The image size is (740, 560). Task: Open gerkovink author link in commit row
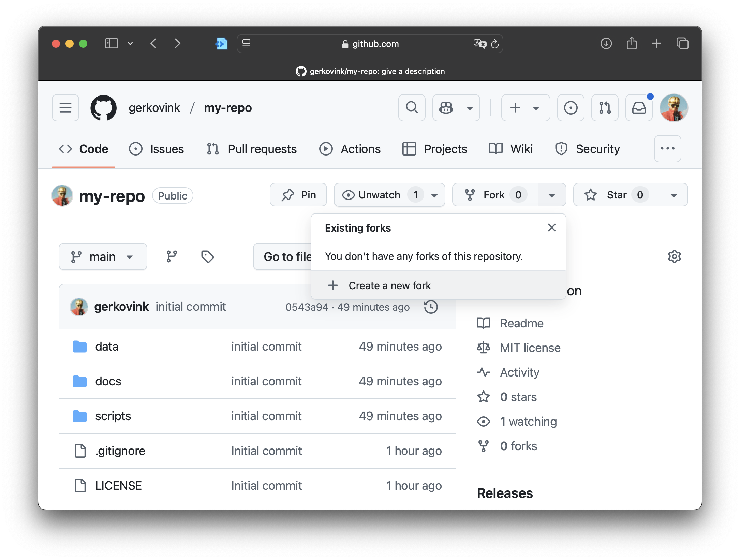pyautogui.click(x=121, y=307)
